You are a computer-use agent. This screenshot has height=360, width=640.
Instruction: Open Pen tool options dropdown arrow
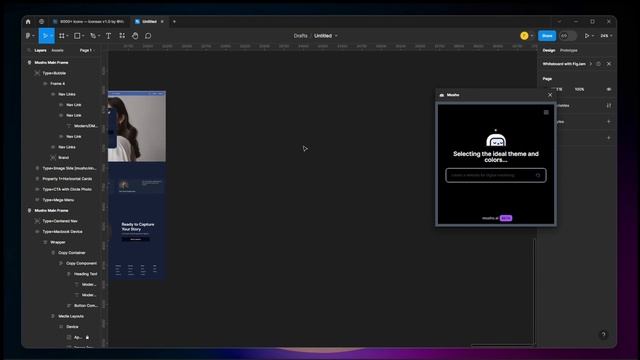tap(99, 36)
